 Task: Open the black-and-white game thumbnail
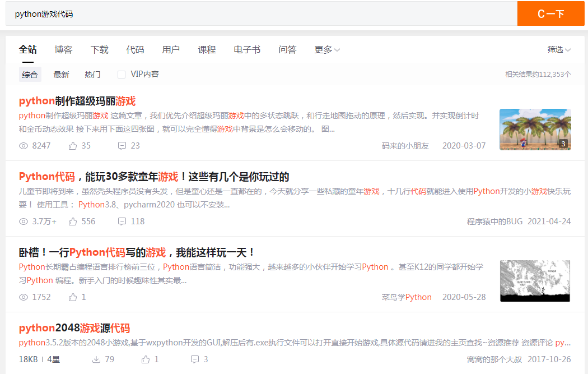point(535,281)
